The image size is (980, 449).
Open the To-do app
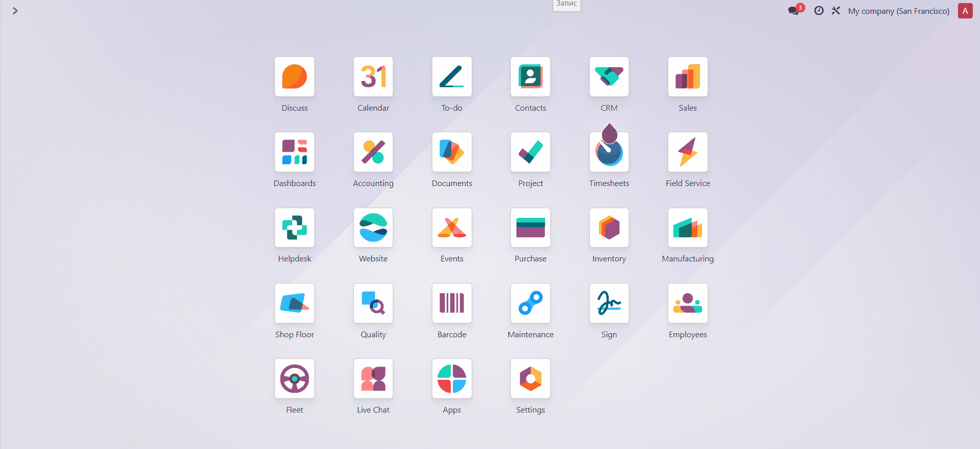(452, 77)
